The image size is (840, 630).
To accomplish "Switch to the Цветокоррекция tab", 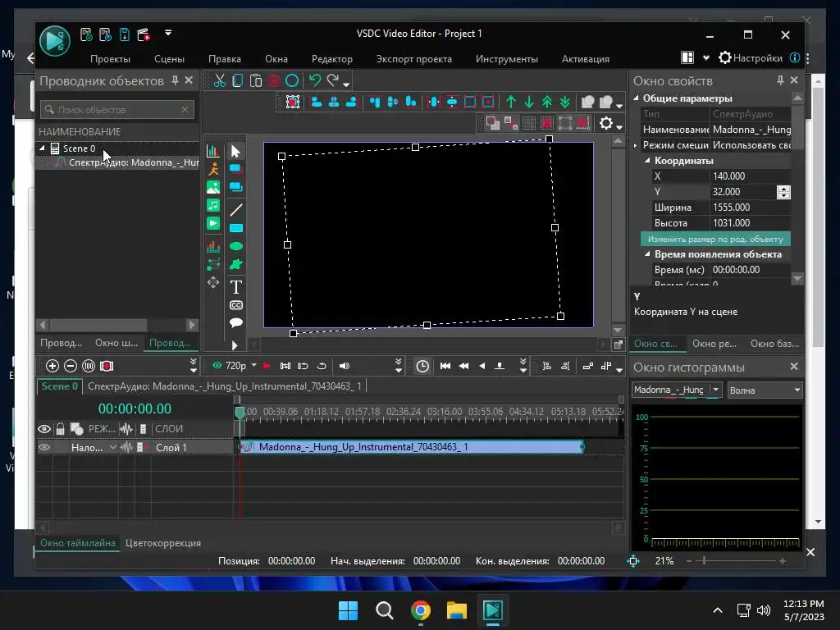I will pos(163,543).
